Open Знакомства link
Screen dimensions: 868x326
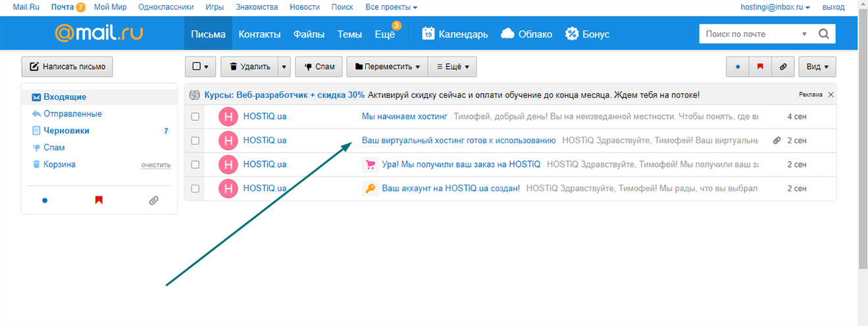point(257,7)
